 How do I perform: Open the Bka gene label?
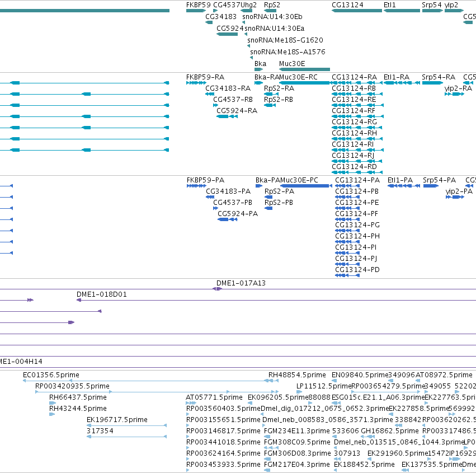[260, 64]
